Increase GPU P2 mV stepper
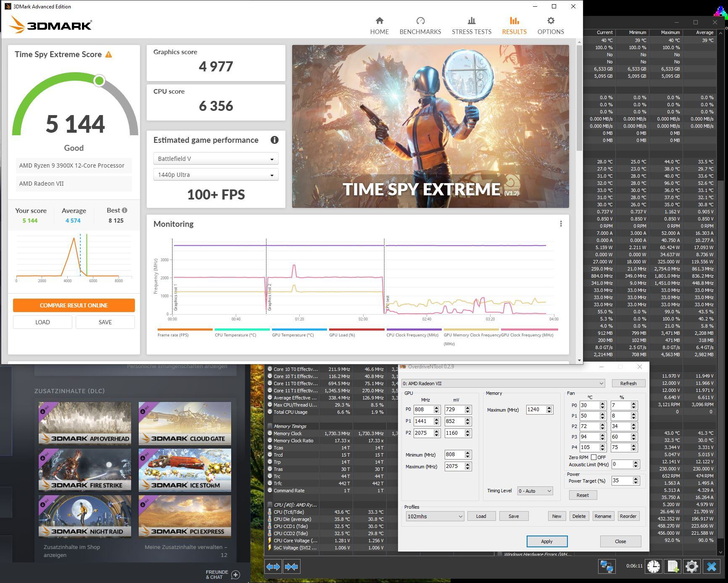728x583 pixels. coord(468,431)
